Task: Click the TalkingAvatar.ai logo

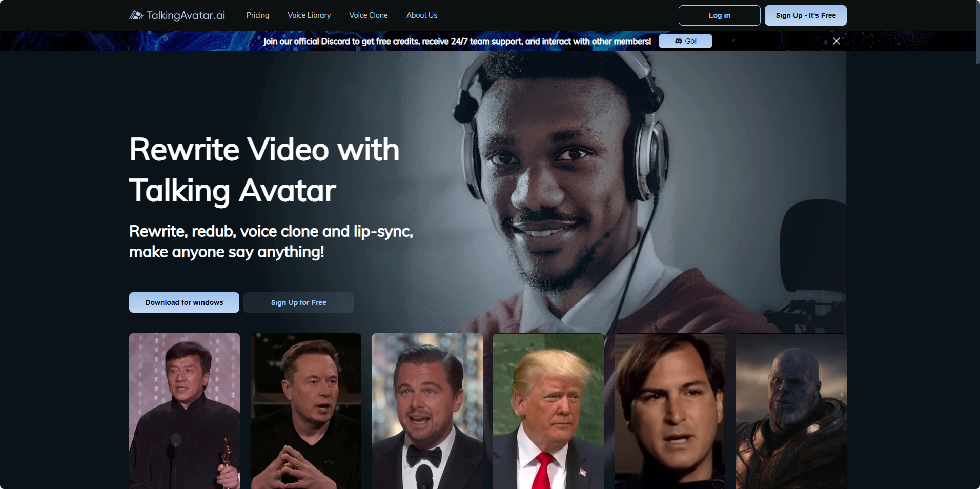Action: (x=177, y=15)
